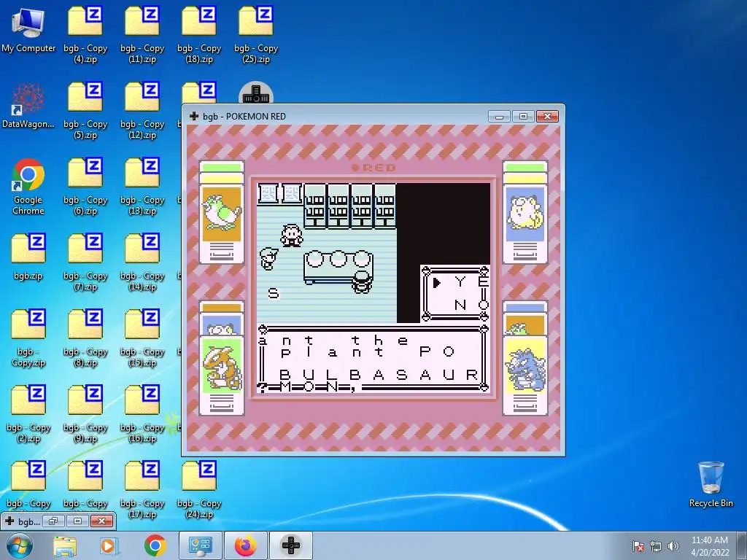Minimize the bgb - POKEMON RED window

499,116
